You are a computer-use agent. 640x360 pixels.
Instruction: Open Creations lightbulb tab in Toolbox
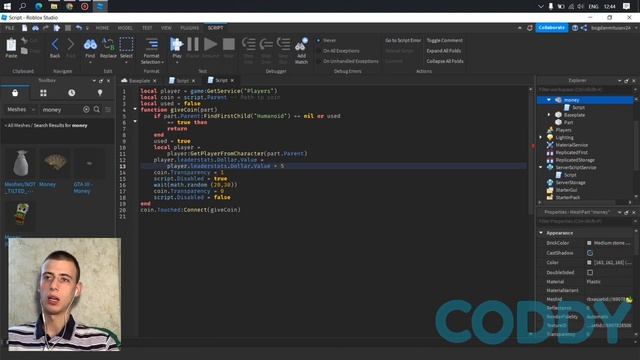pos(100,93)
